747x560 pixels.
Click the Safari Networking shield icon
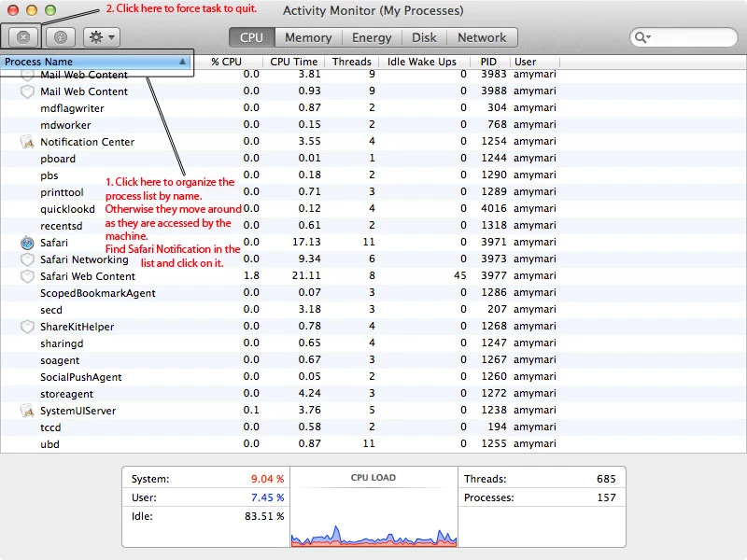(28, 259)
